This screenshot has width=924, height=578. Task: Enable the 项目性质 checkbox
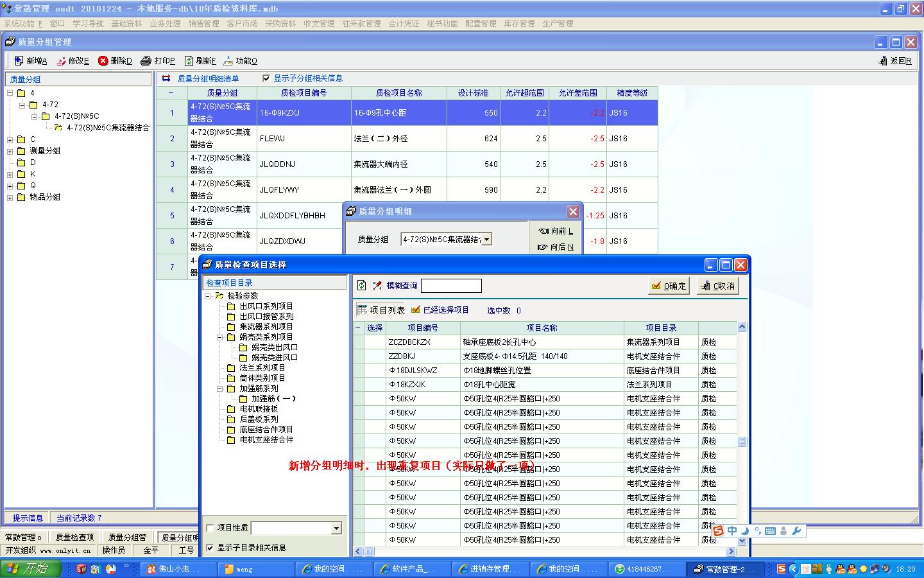210,528
